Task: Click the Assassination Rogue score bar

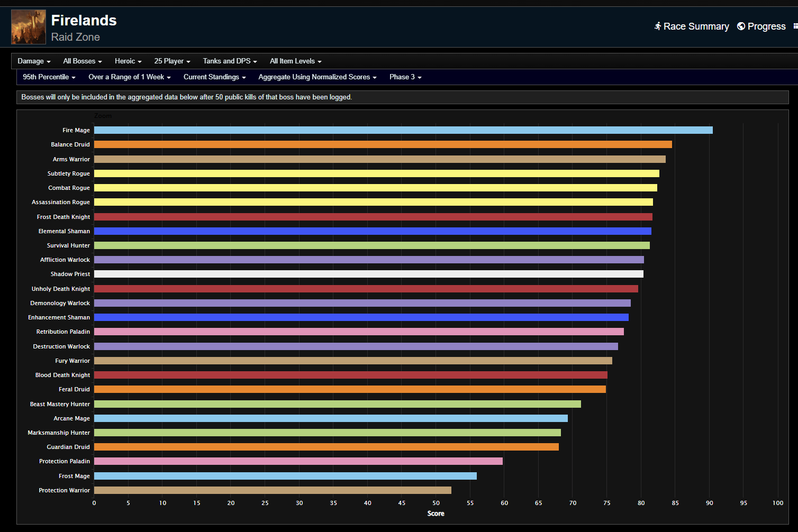Action: click(374, 202)
